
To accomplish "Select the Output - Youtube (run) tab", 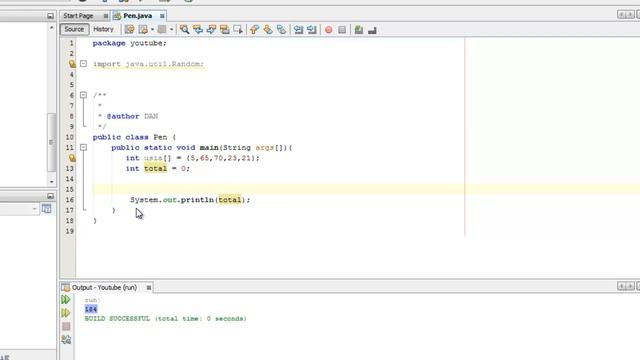I will tap(104, 288).
